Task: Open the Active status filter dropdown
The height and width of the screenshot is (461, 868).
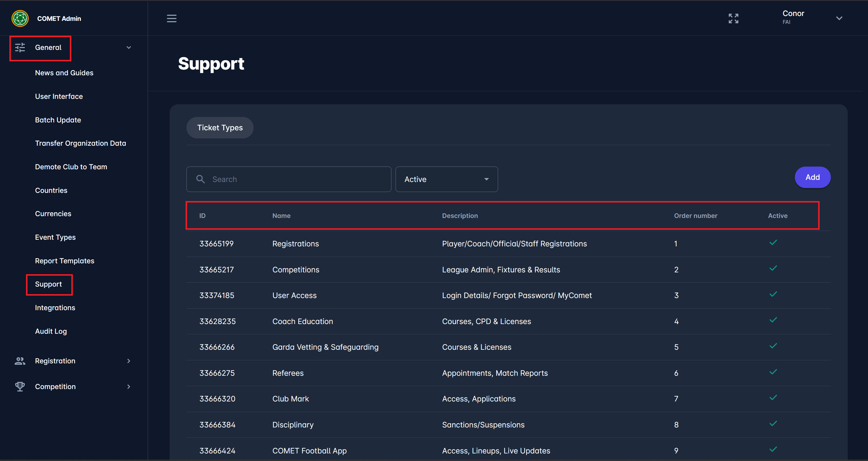Action: coord(446,179)
